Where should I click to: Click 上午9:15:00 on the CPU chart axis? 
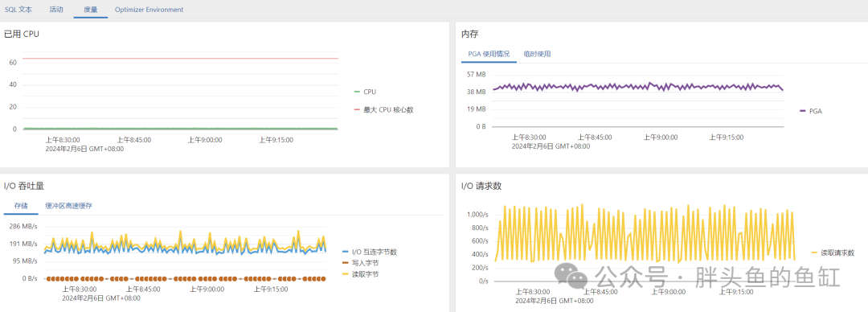click(x=276, y=140)
